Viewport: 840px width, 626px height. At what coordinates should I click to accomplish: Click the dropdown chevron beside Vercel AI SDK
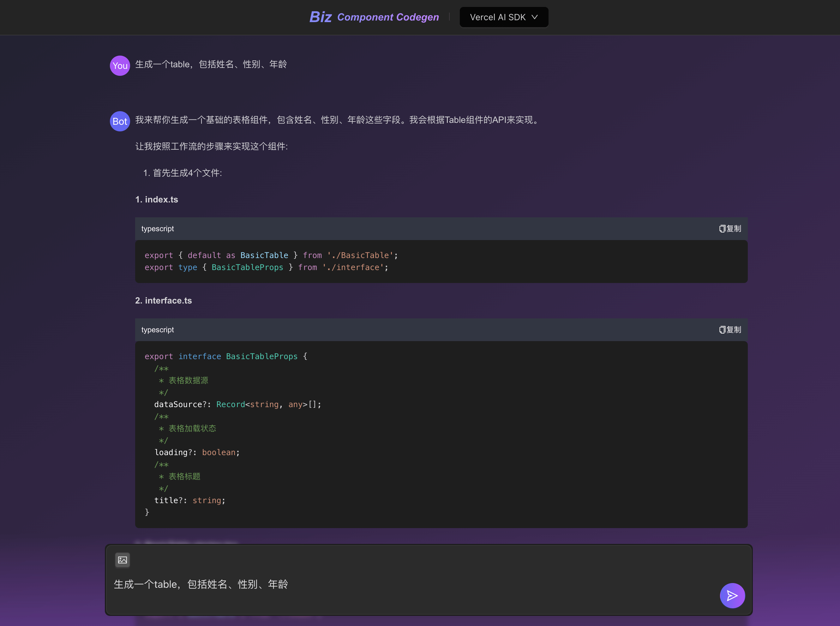click(x=535, y=17)
